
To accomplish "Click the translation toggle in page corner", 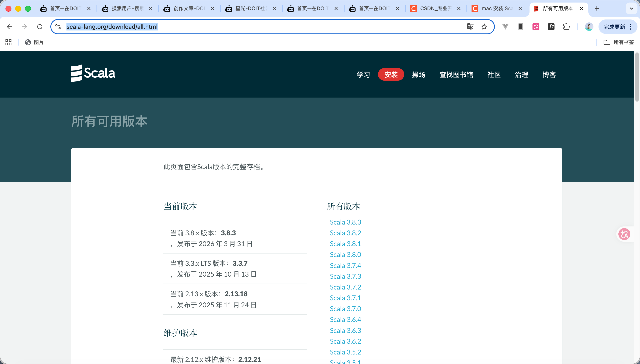I will 624,234.
